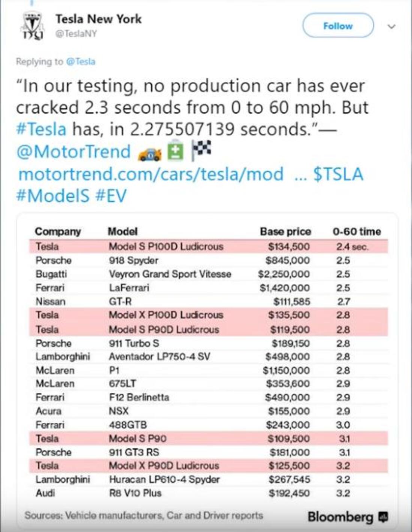The height and width of the screenshot is (532, 412).
Task: Open the @MotorTrend mention
Action: (73, 152)
